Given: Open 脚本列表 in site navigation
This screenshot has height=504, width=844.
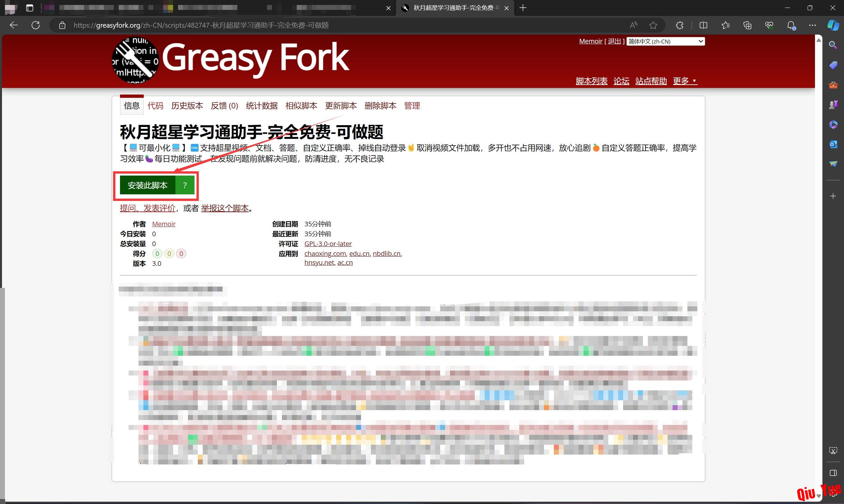Looking at the screenshot, I should (x=591, y=81).
